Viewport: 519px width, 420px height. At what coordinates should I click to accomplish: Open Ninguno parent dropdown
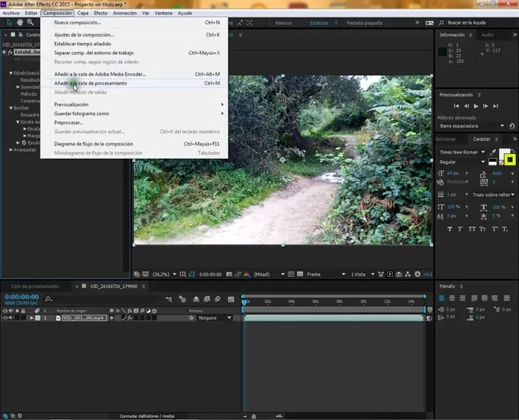click(215, 318)
